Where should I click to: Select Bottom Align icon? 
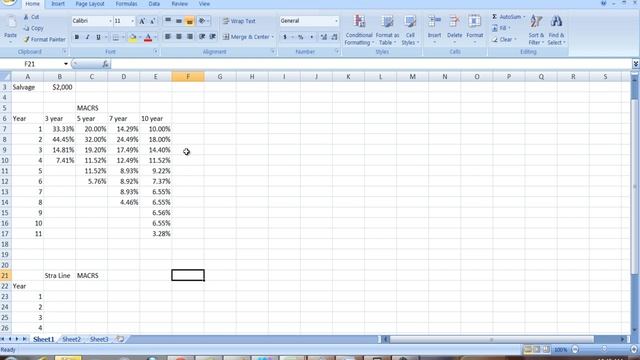pyautogui.click(x=189, y=21)
